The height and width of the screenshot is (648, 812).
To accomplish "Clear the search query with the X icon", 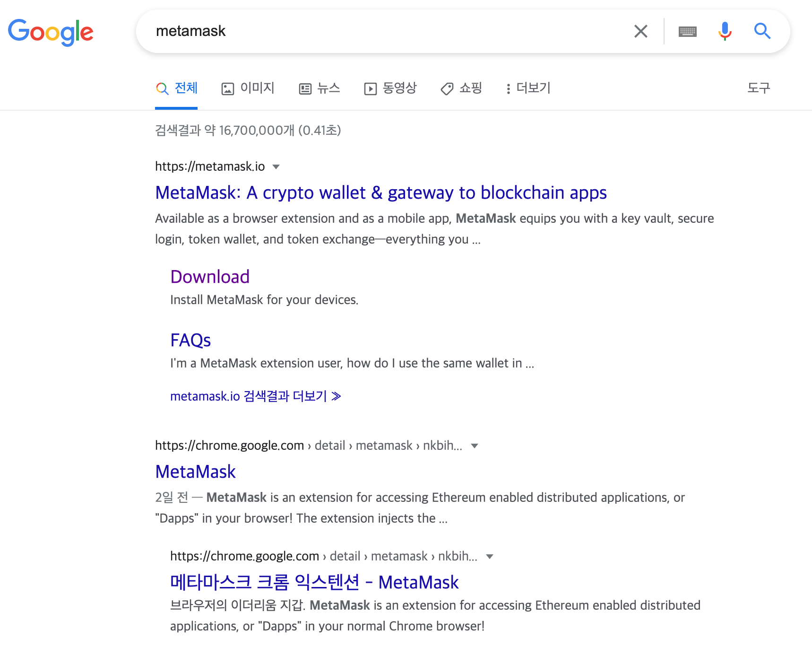I will (x=640, y=31).
